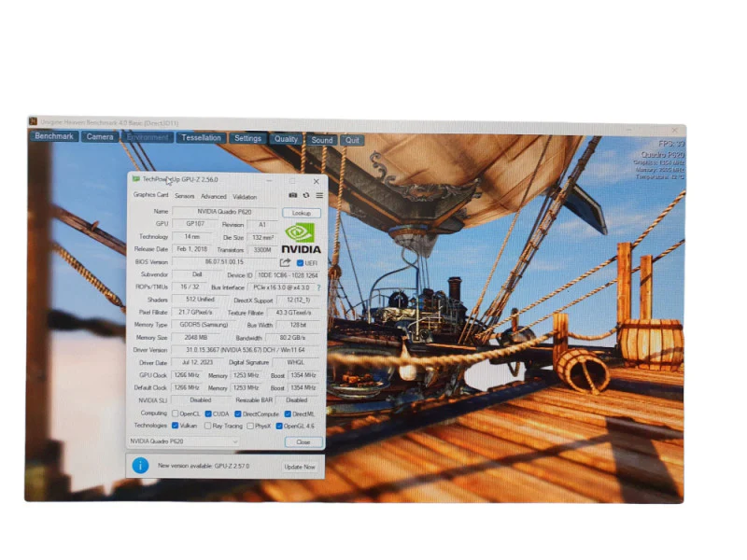This screenshot has width=747, height=560.
Task: Click the GPU-Z screenshot camera icon
Action: 293,195
